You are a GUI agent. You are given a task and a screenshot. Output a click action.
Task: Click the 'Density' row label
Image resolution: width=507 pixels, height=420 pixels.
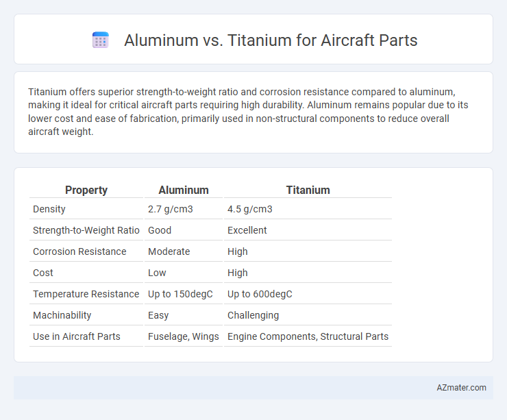(49, 209)
